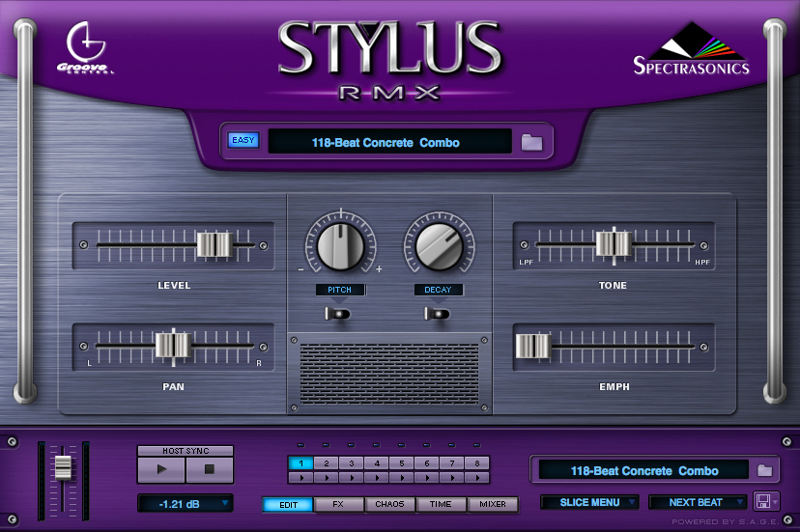The height and width of the screenshot is (532, 800).
Task: Trigger part 7 play arrow
Action: click(x=452, y=478)
